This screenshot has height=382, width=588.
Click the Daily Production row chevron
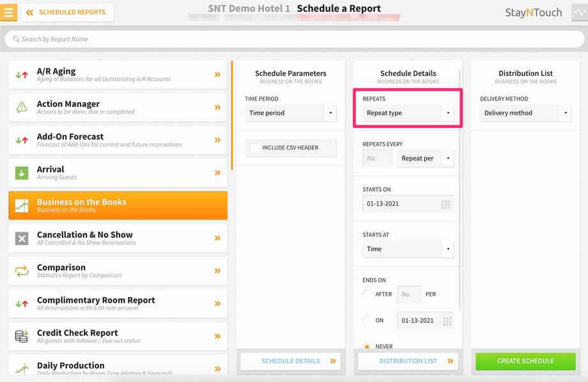click(217, 369)
